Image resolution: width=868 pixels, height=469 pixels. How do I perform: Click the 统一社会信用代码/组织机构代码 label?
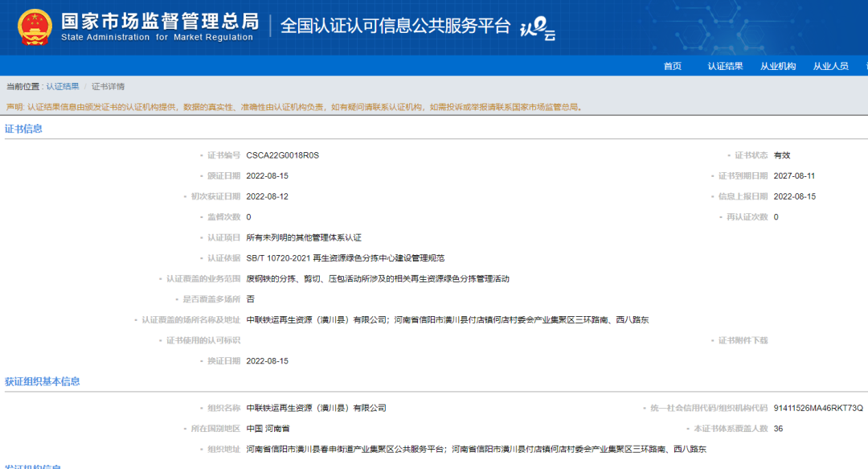[709, 408]
